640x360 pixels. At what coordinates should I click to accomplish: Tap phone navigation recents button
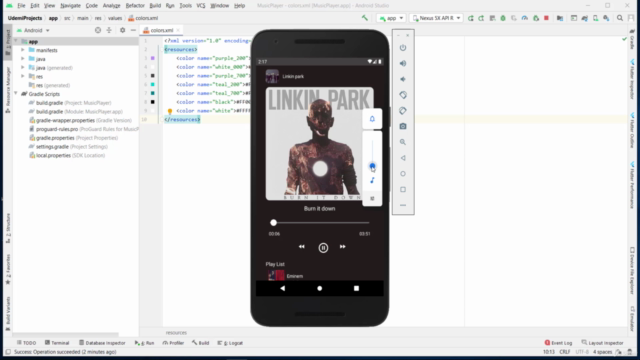pyautogui.click(x=356, y=288)
